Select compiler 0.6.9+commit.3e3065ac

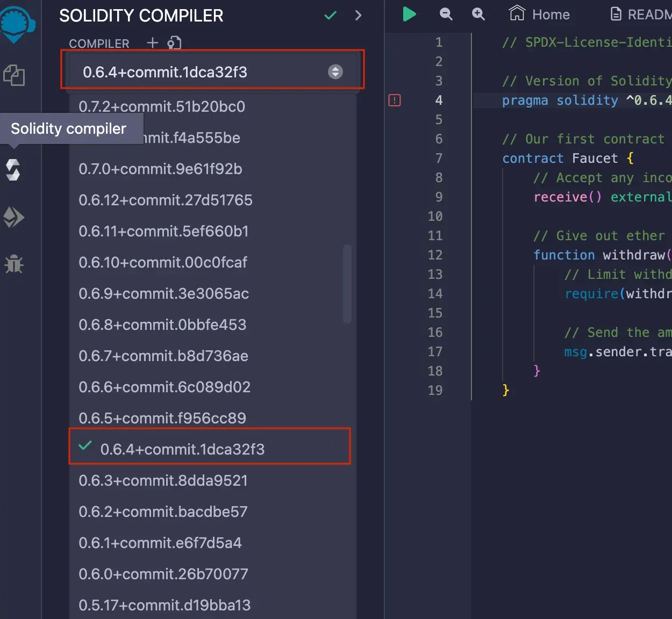click(212, 293)
